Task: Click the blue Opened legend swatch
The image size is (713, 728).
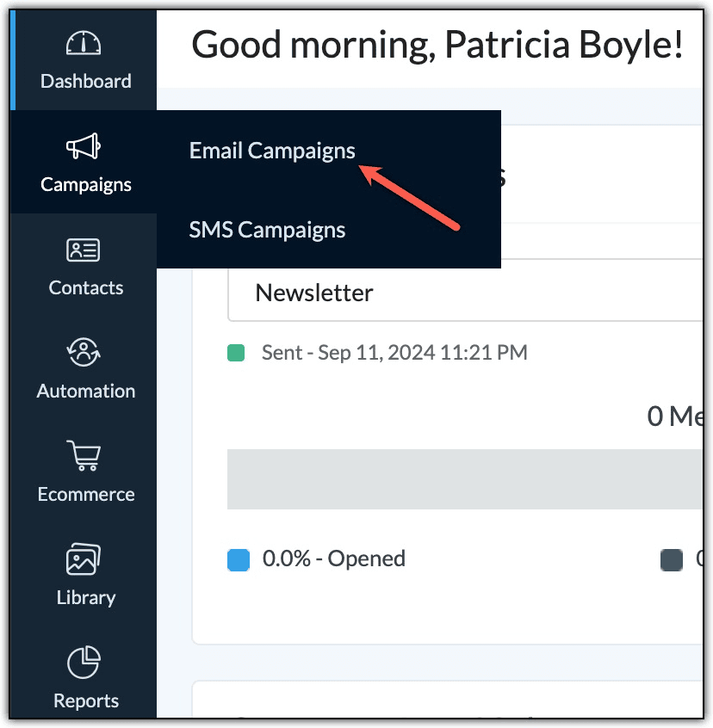Action: click(236, 558)
